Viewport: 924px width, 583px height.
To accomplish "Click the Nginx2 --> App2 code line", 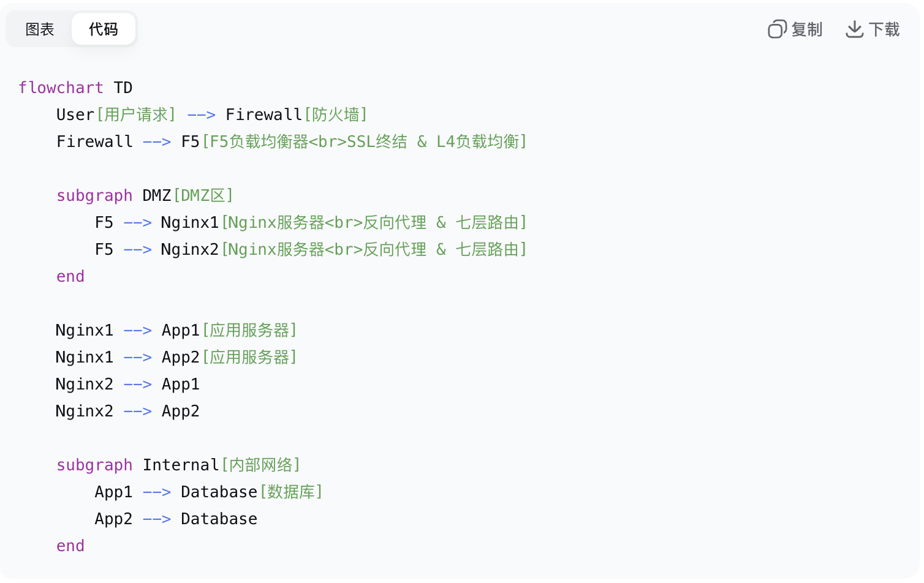I will coord(127,411).
